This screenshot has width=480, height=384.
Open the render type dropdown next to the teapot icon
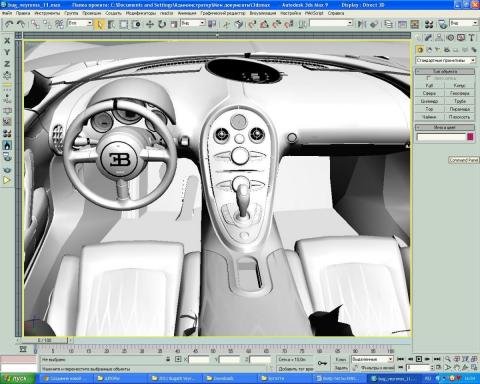[x=464, y=23]
